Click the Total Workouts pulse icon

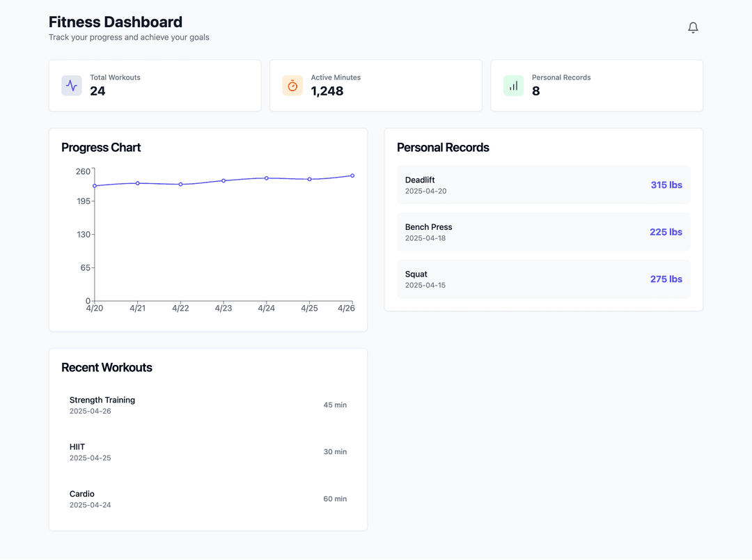(72, 86)
